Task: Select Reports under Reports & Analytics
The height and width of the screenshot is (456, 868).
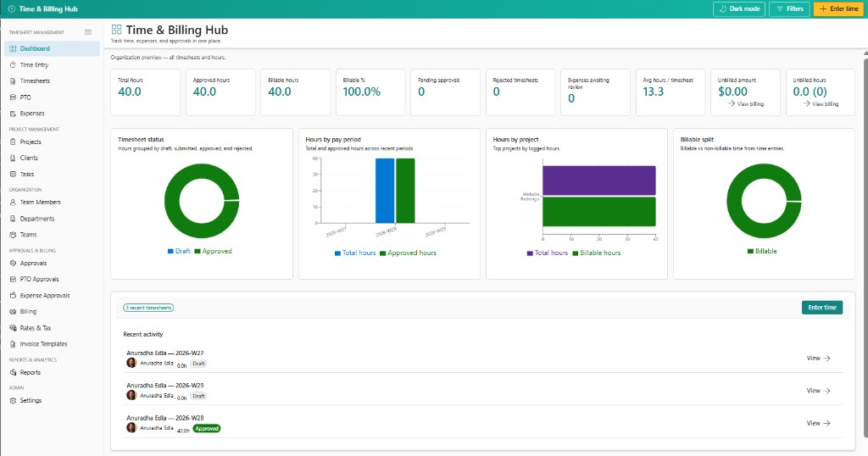Action: point(52,372)
